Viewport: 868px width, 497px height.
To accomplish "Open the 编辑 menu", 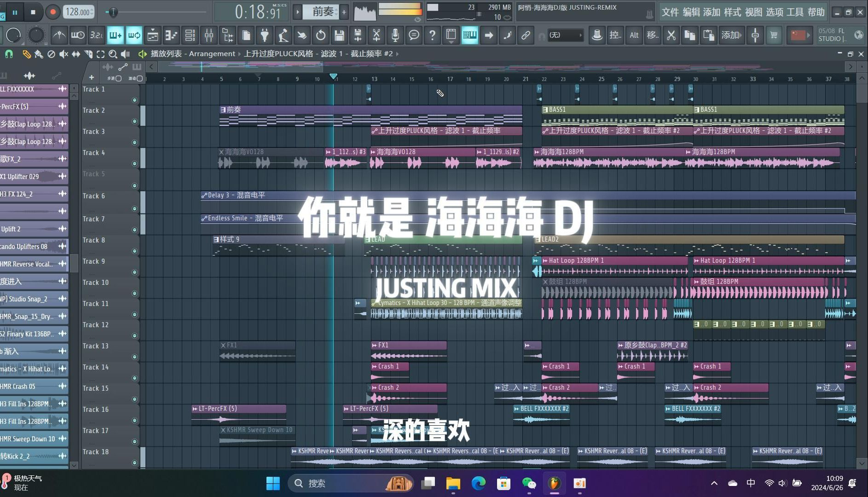I will tap(691, 12).
